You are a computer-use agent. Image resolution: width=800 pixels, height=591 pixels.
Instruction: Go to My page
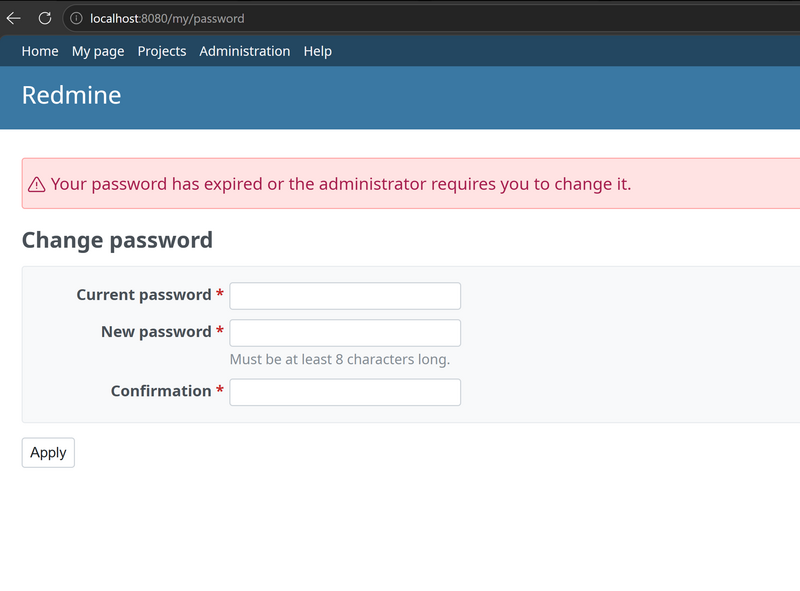point(98,51)
